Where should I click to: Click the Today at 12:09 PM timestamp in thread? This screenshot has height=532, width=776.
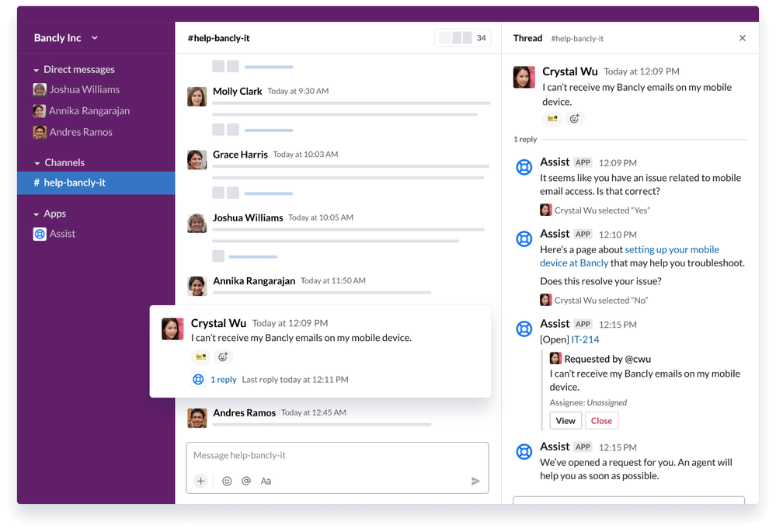pyautogui.click(x=642, y=71)
